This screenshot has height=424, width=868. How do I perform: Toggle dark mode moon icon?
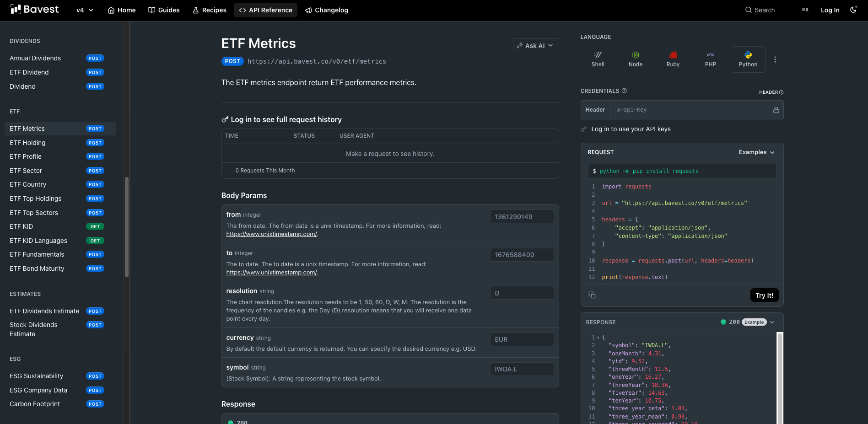click(x=853, y=10)
